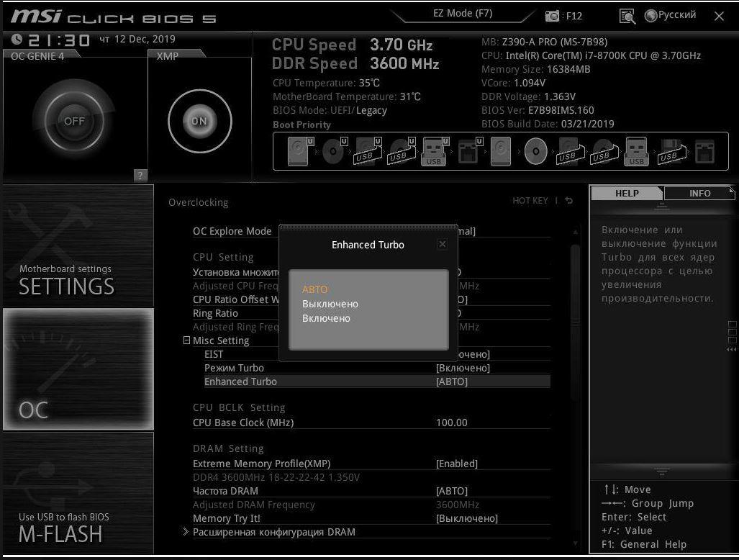The height and width of the screenshot is (560, 739).
Task: Switch to the INFO tab
Action: pyautogui.click(x=699, y=194)
